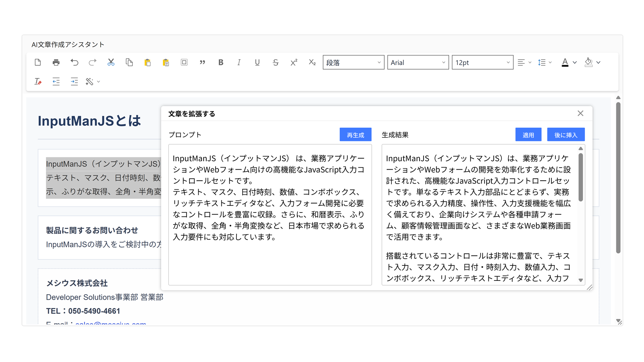Close the 文章を拡張する dialog
Viewport: 644px width, 362px height.
[581, 113]
